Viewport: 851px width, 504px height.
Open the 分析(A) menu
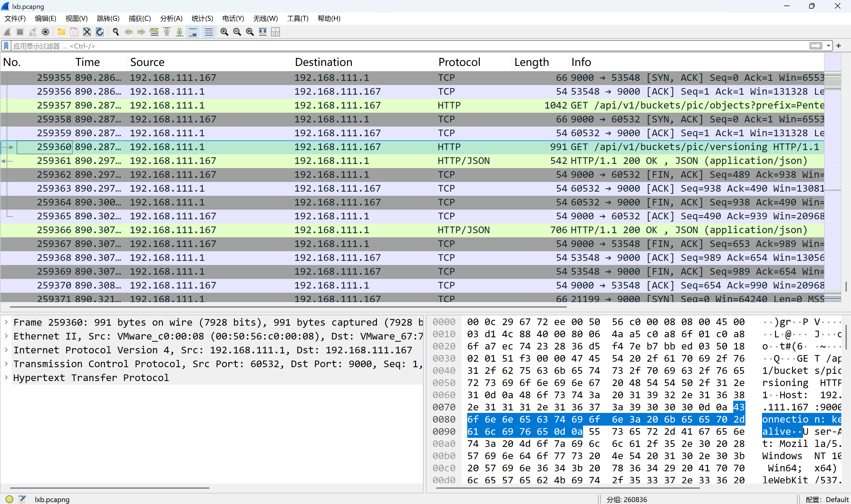pos(171,19)
